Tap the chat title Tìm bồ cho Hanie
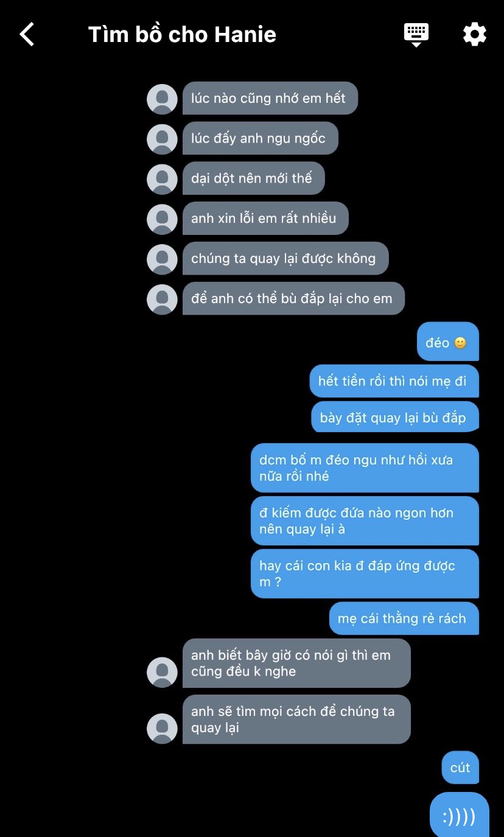Viewport: 504px width, 837px height. click(182, 34)
